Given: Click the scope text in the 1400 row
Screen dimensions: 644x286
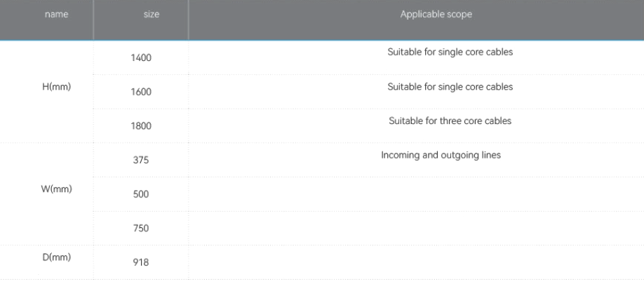Looking at the screenshot, I should [x=450, y=53].
